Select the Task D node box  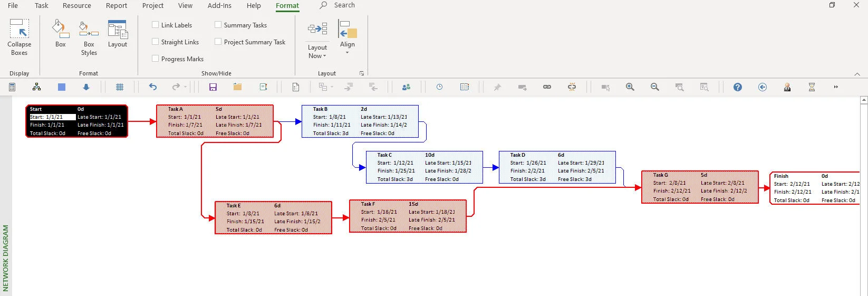point(557,167)
